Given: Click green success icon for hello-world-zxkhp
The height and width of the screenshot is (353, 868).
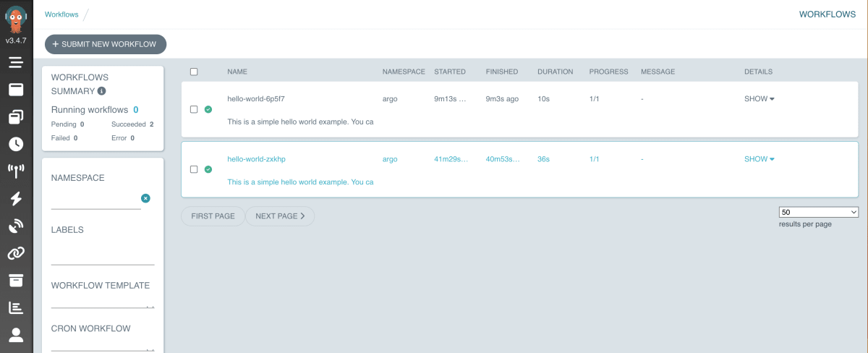Looking at the screenshot, I should click(x=208, y=169).
